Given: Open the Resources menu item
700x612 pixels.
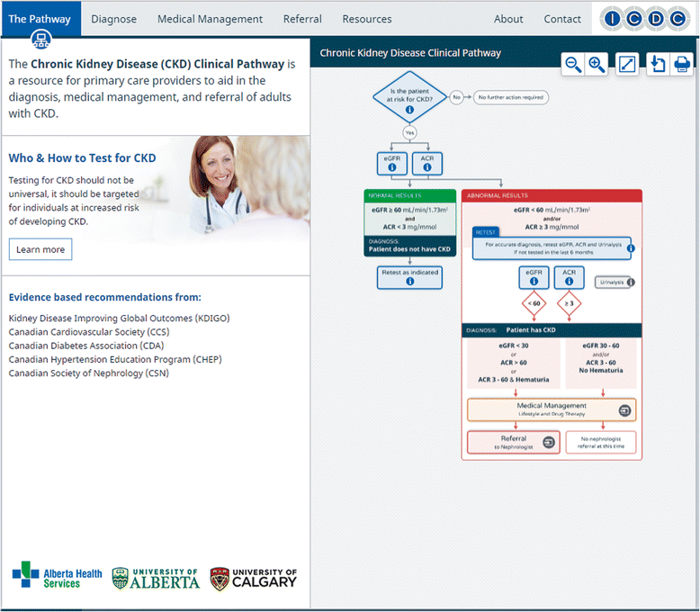Looking at the screenshot, I should pos(367,19).
